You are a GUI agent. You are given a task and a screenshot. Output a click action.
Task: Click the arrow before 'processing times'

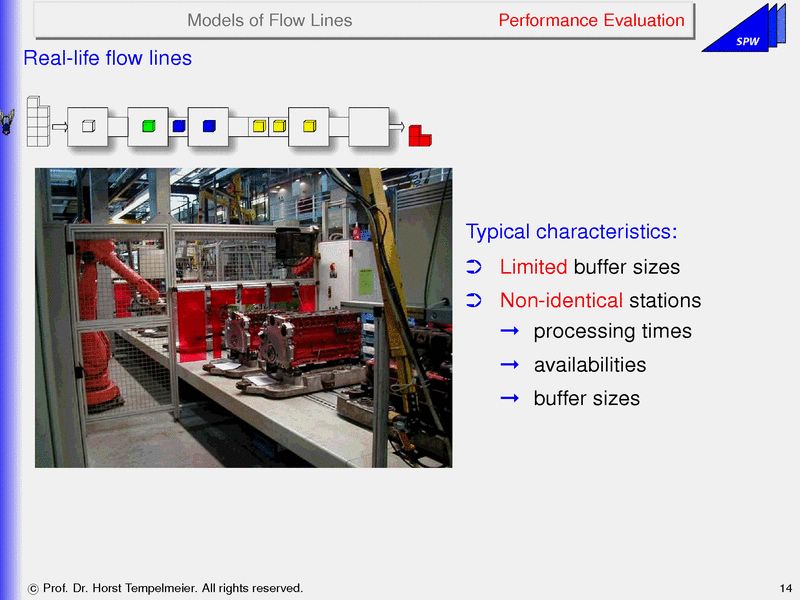(x=509, y=331)
